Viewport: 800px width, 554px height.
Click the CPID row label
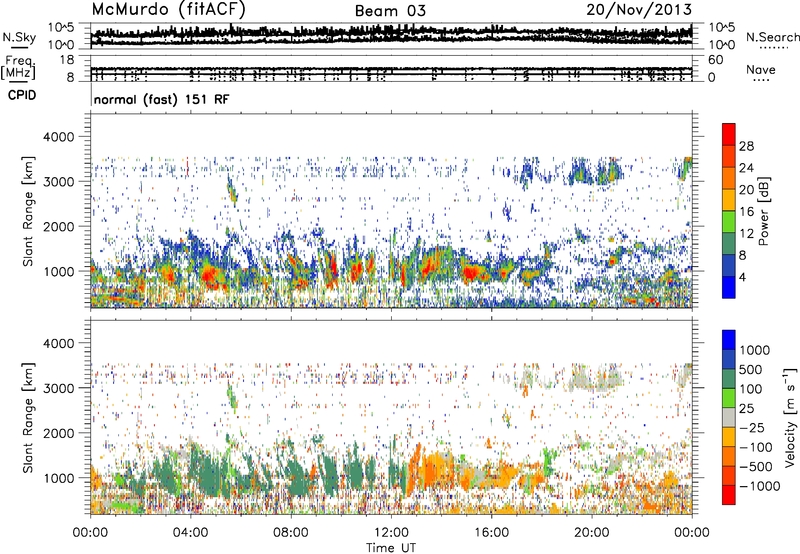[22, 95]
